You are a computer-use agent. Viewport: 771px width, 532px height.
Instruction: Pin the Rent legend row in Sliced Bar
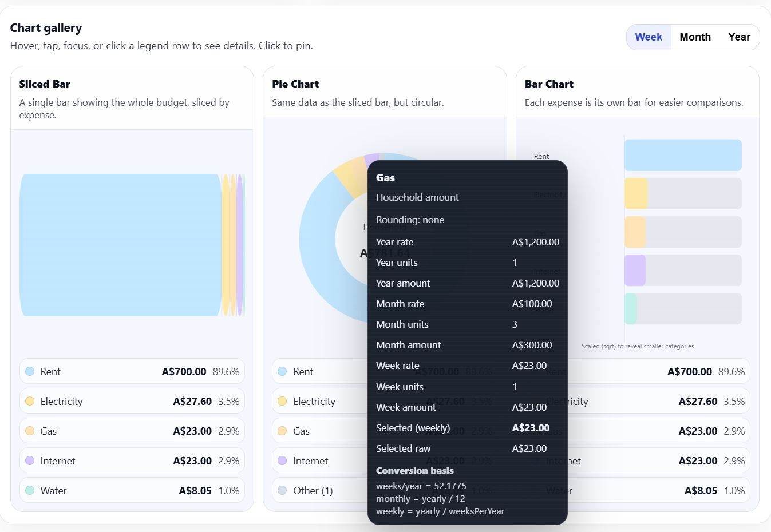132,371
